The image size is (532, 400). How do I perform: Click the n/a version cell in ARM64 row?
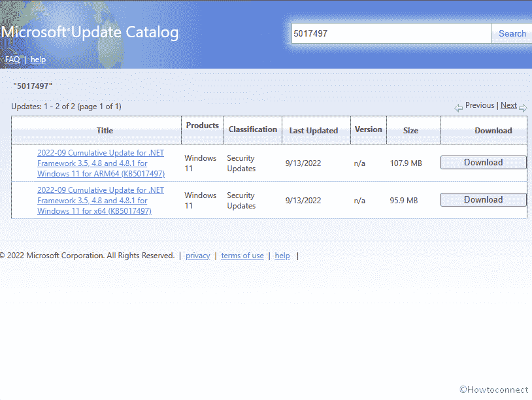(x=359, y=163)
